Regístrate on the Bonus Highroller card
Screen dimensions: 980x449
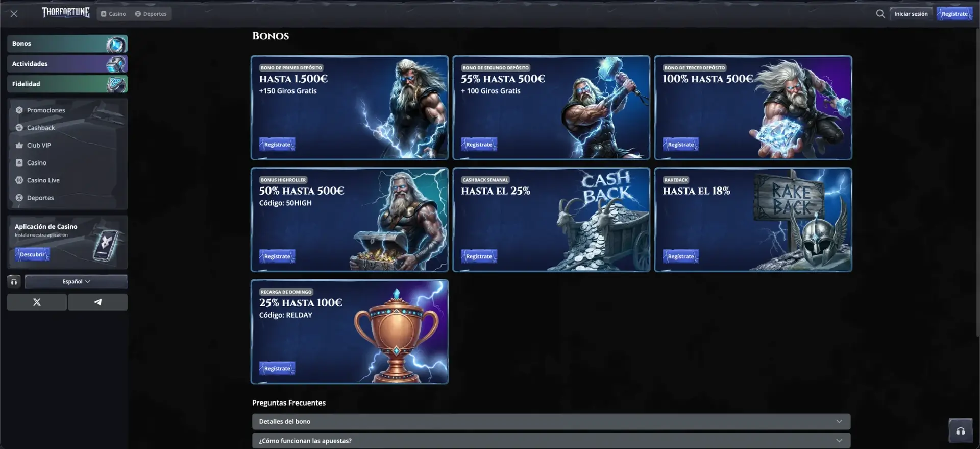[277, 256]
